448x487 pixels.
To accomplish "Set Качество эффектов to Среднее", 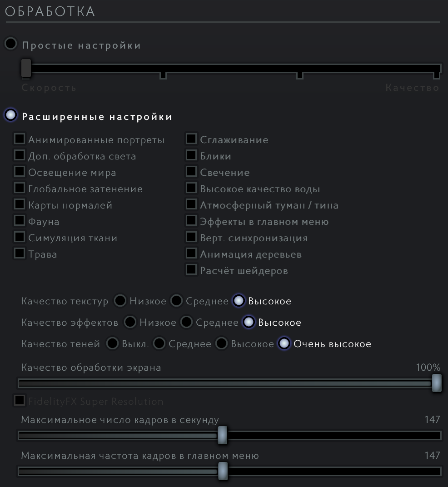I will pos(186,322).
